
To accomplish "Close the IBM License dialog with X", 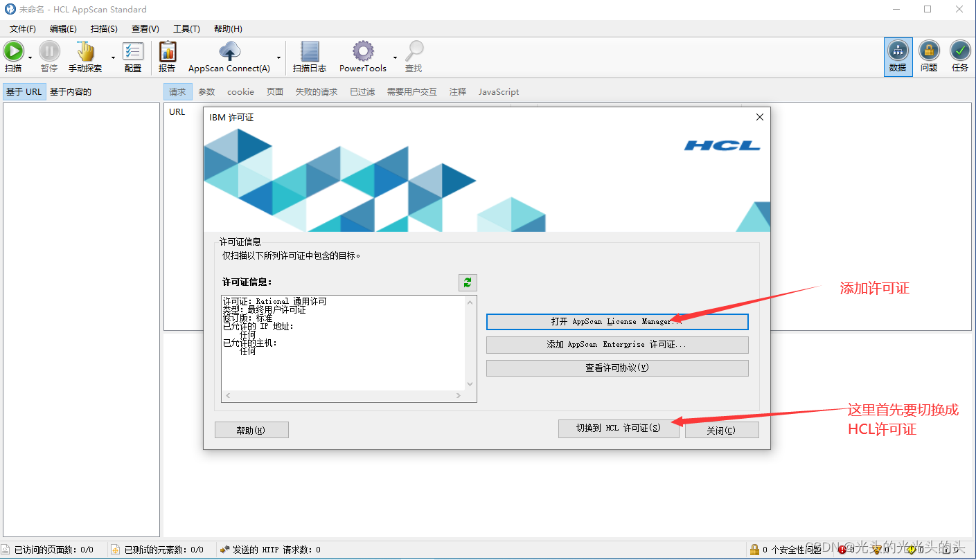I will (760, 117).
